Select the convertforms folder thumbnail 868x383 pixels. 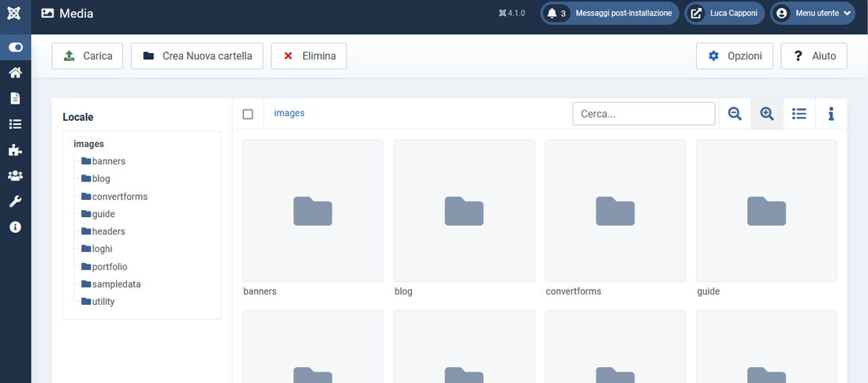[x=615, y=211]
